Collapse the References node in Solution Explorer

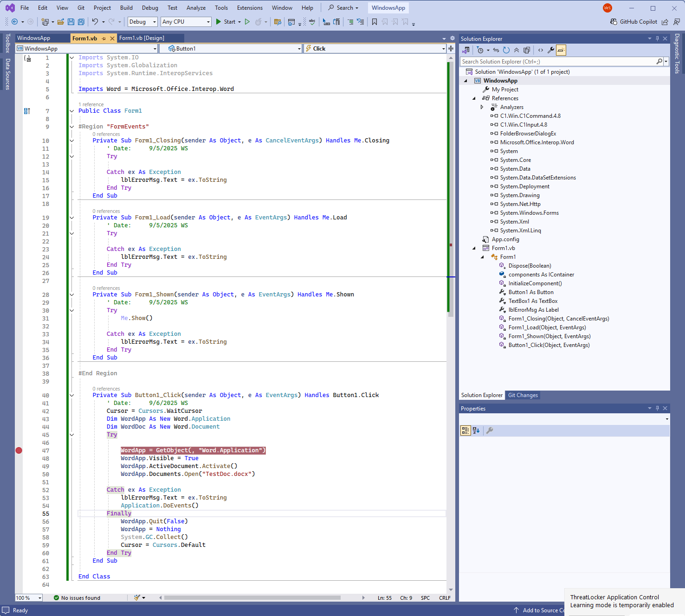coord(474,98)
